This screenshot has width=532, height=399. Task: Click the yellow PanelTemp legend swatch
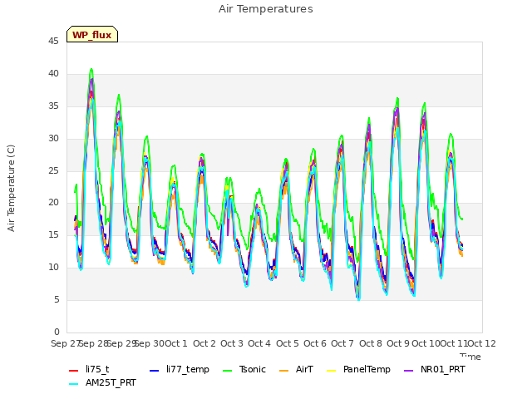tap(331, 371)
